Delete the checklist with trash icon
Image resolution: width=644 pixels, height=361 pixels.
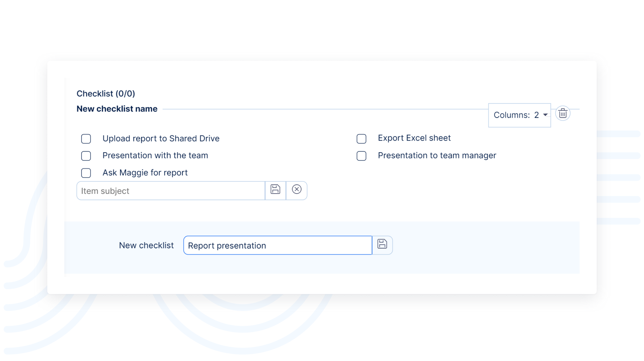click(x=562, y=114)
